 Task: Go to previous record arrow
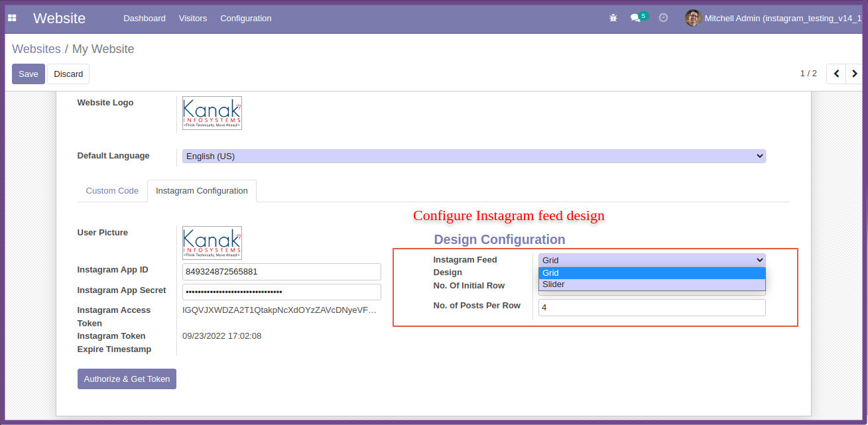pyautogui.click(x=836, y=74)
